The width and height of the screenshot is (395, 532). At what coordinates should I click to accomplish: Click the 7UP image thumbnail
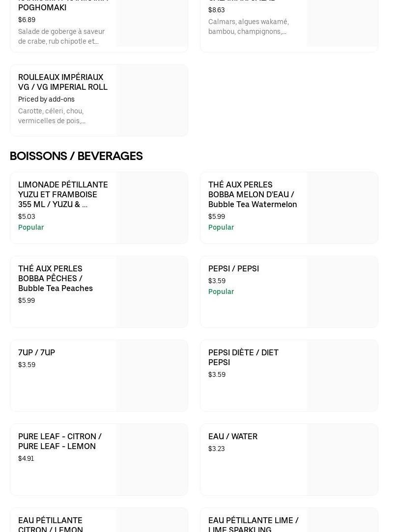coord(152,375)
